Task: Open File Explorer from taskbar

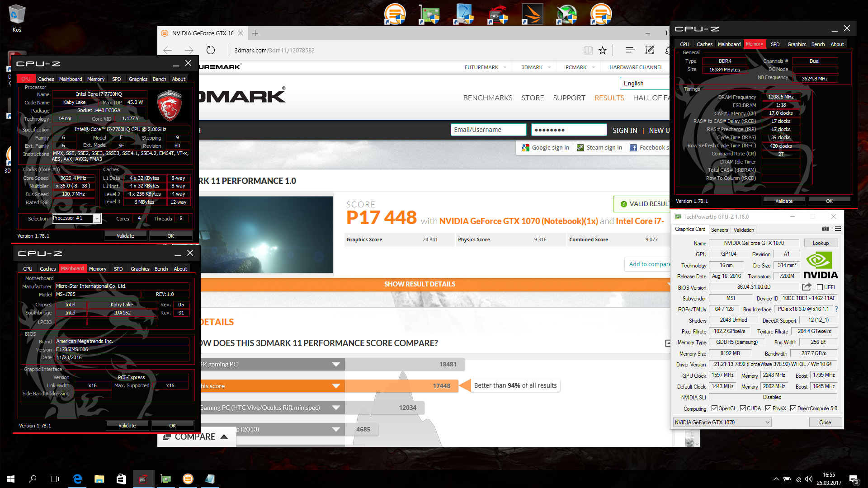Action: (x=99, y=479)
